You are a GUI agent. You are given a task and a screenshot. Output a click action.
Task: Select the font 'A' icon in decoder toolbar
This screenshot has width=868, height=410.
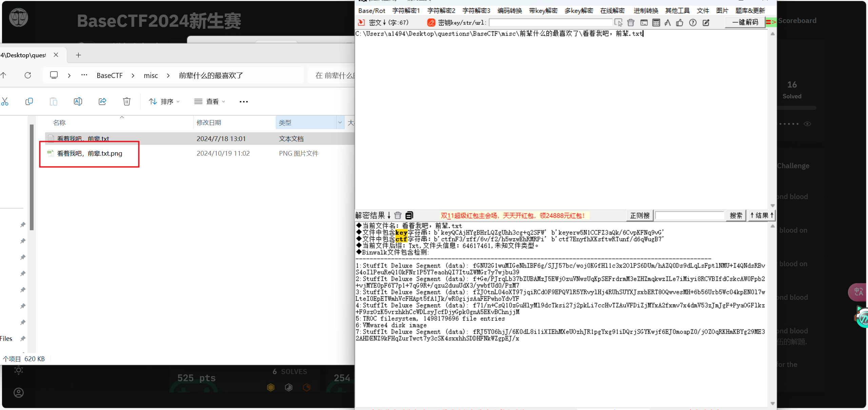667,22
